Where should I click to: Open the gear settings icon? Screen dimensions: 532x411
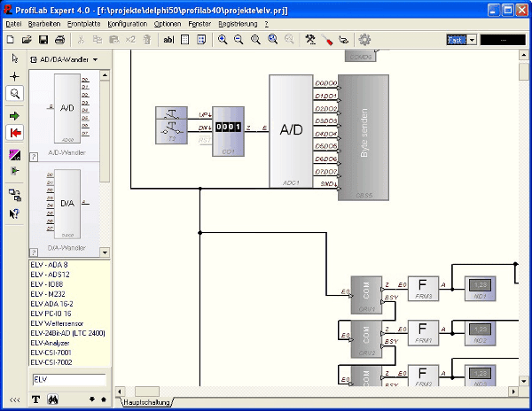pos(364,40)
